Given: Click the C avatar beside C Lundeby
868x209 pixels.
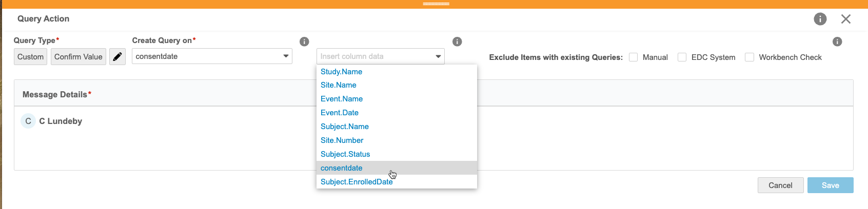Looking at the screenshot, I should [x=28, y=121].
